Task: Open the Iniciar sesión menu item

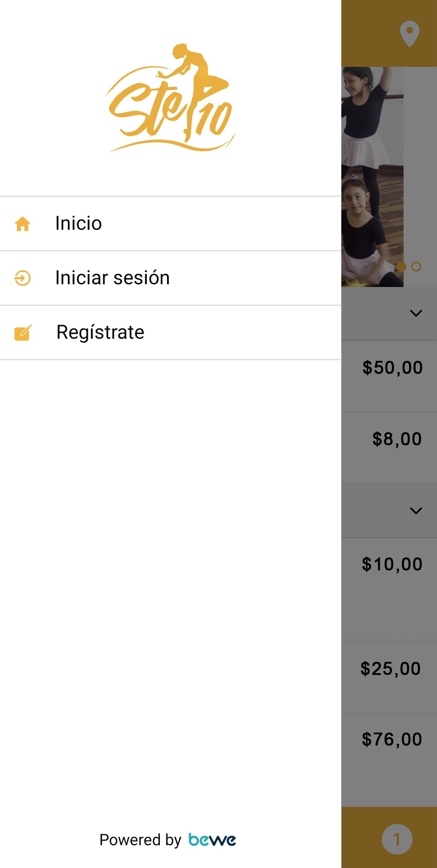Action: coord(171,278)
